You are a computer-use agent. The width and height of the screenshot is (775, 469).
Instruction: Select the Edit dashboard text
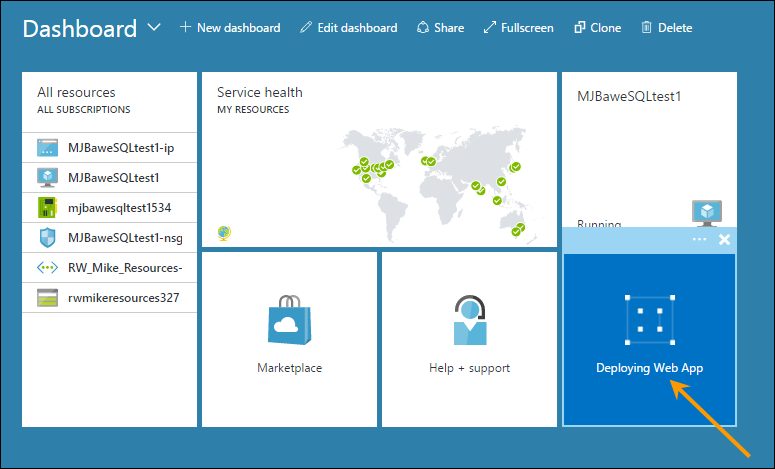(x=357, y=28)
